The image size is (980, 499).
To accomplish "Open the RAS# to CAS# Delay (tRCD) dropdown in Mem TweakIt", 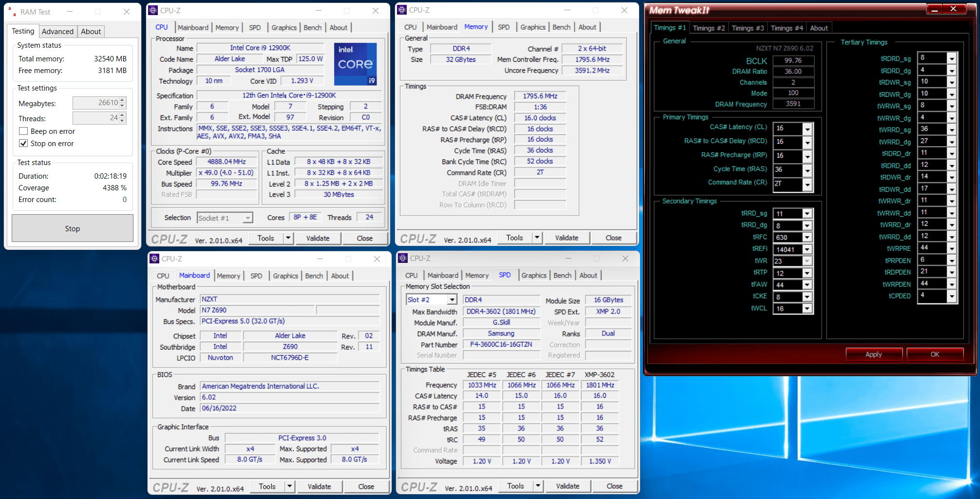I will click(x=808, y=142).
